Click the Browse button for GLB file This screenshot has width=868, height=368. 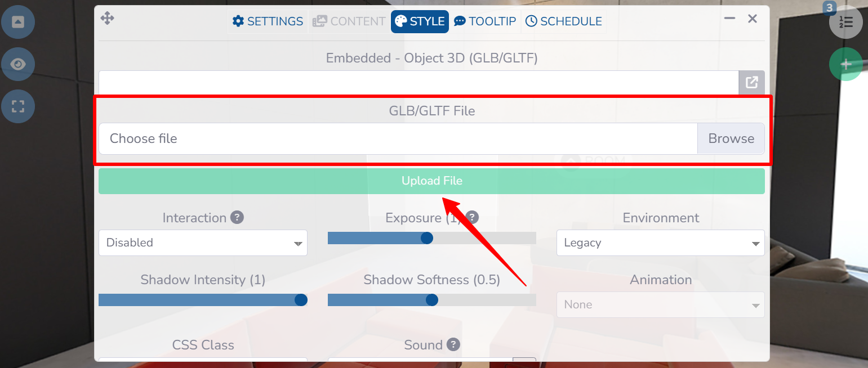tap(731, 138)
